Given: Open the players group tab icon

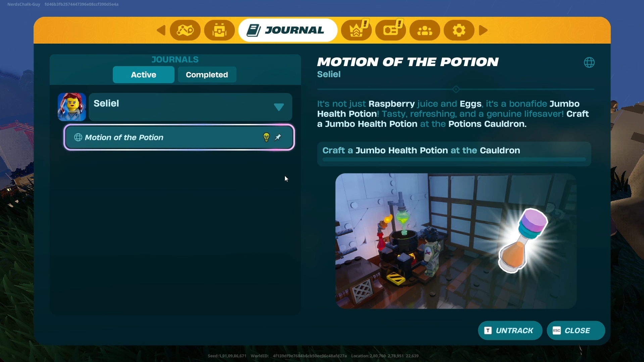Looking at the screenshot, I should tap(425, 31).
